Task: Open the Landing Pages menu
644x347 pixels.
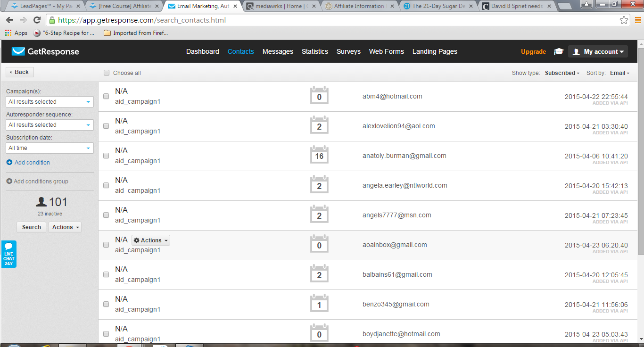Action: (435, 52)
